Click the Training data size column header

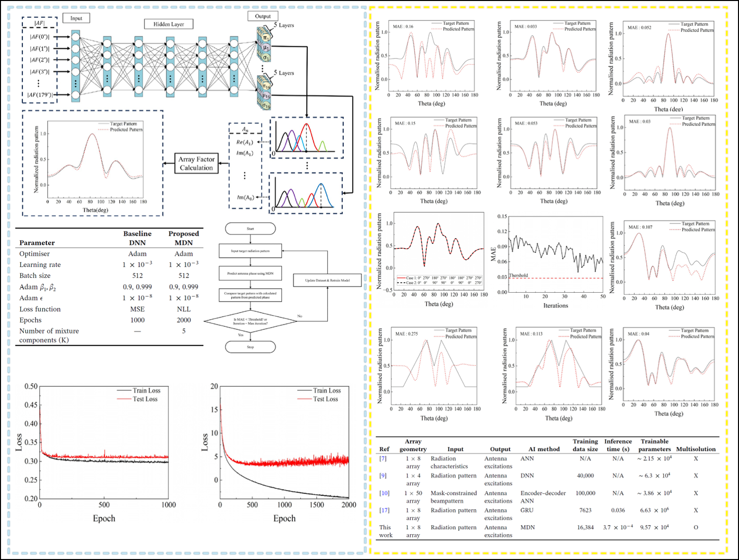click(x=585, y=445)
